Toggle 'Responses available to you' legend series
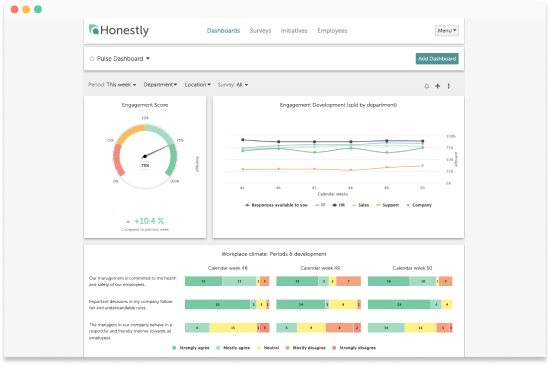The width and height of the screenshot is (550, 365). [x=276, y=205]
